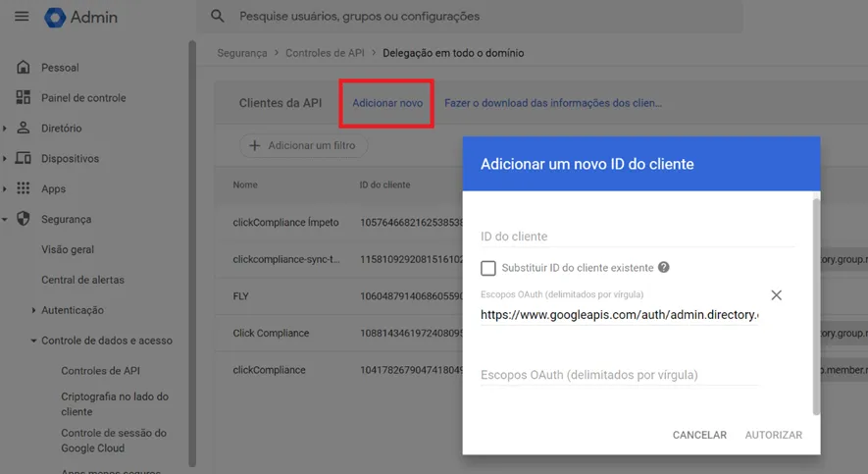868x474 pixels.
Task: Click Adicionar novo link
Action: pyautogui.click(x=387, y=103)
